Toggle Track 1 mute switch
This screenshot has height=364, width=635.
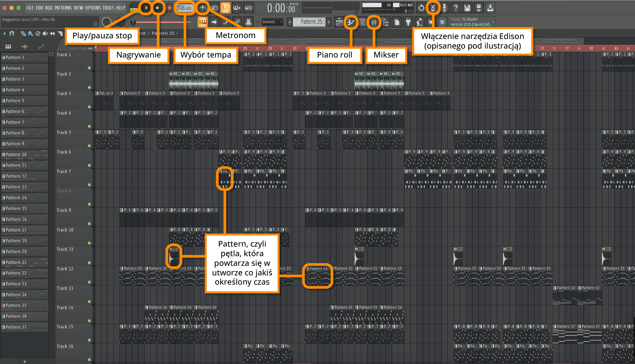[89, 68]
